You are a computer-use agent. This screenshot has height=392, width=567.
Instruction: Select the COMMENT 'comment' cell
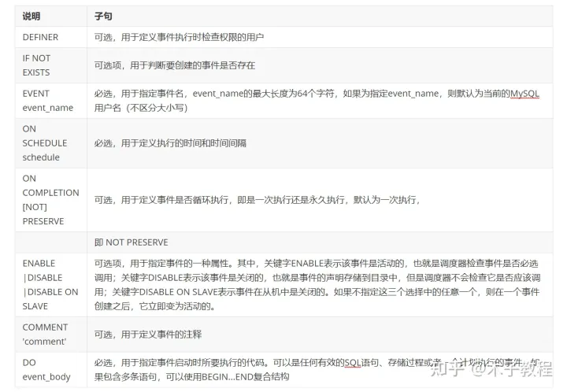coord(50,335)
